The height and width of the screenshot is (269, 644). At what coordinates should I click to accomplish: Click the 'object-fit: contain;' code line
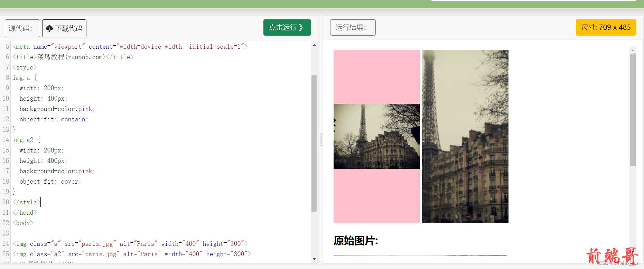pos(54,119)
